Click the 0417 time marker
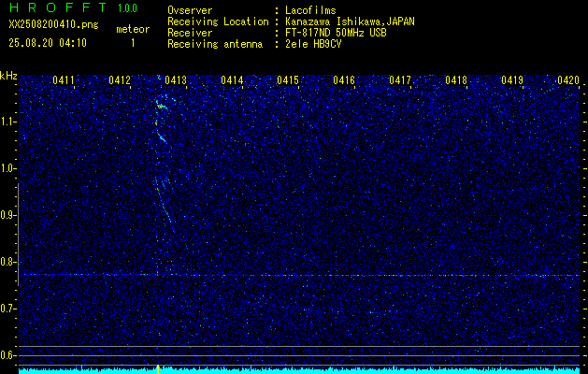This screenshot has height=374, width=588. 400,80
